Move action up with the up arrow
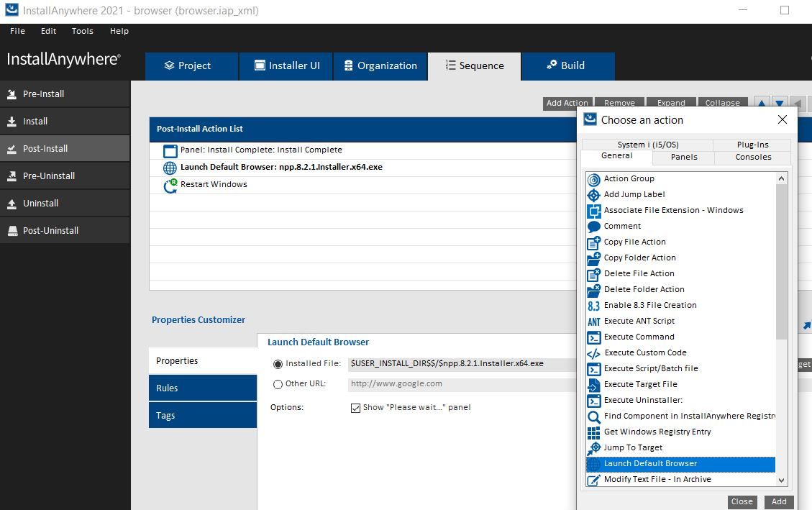812x510 pixels. [761, 103]
